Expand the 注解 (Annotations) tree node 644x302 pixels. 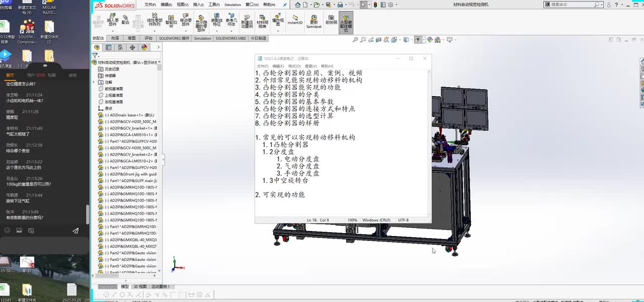pos(94,82)
